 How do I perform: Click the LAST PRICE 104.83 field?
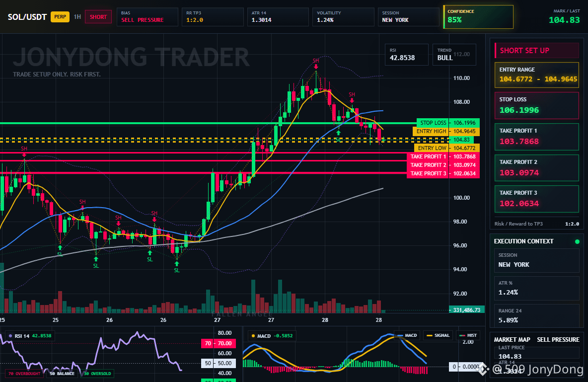pos(537,352)
